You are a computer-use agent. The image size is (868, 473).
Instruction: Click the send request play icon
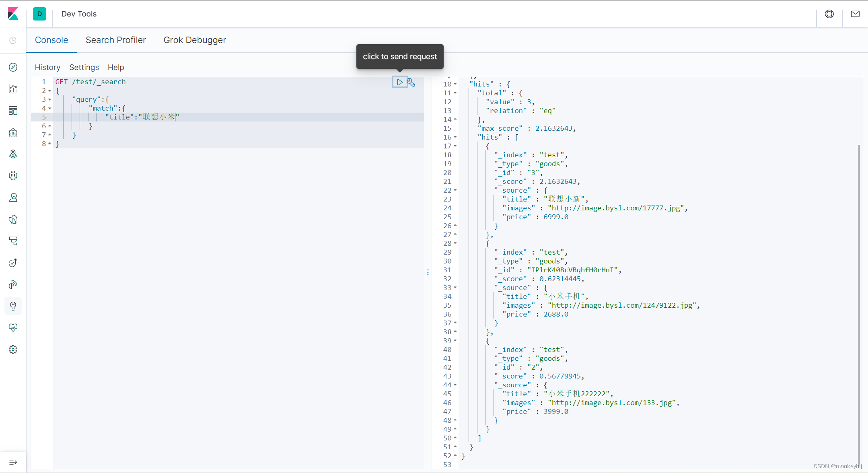[x=399, y=82]
